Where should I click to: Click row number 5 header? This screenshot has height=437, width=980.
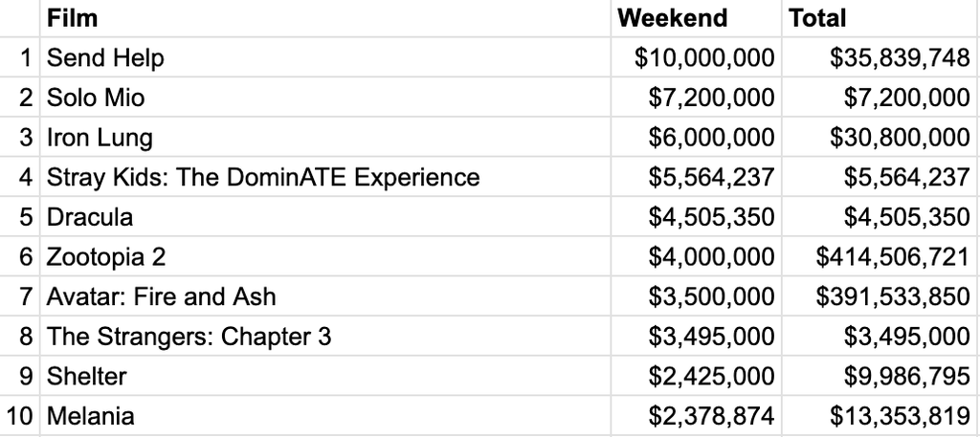(20, 217)
